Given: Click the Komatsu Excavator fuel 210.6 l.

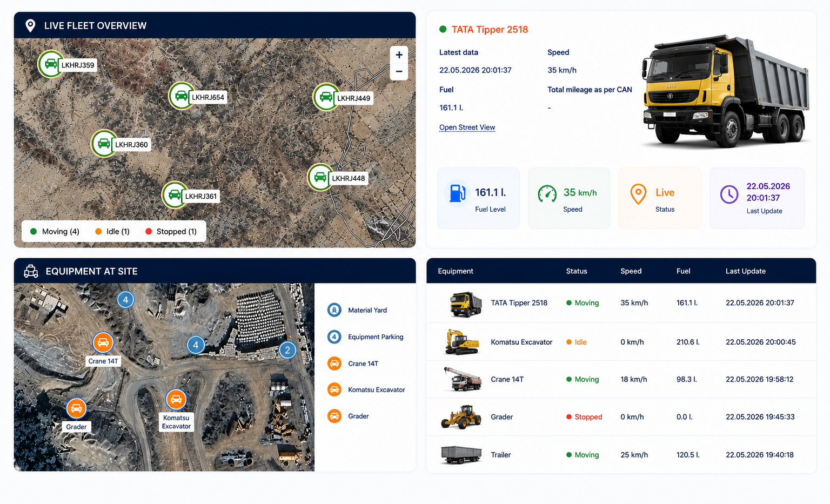Looking at the screenshot, I should point(688,342).
